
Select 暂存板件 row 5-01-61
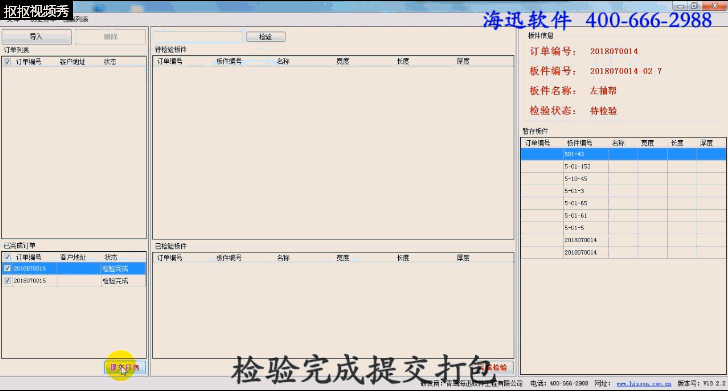[x=623, y=215]
